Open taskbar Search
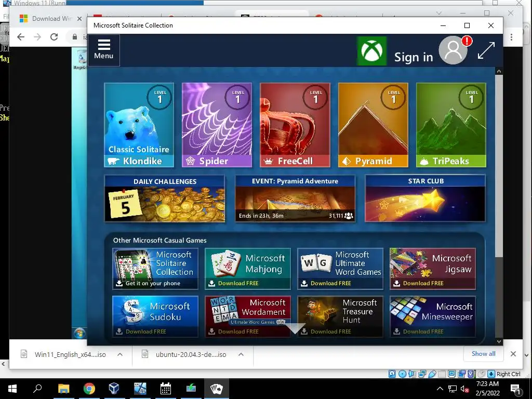Image resolution: width=532 pixels, height=399 pixels. pyautogui.click(x=37, y=389)
